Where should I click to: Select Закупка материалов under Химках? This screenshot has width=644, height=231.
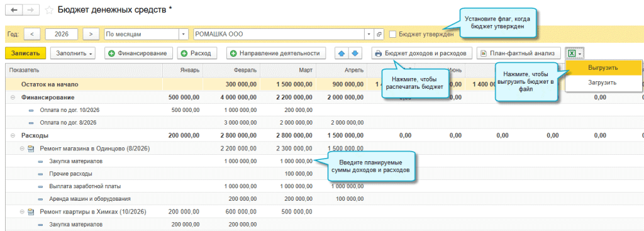(x=75, y=225)
